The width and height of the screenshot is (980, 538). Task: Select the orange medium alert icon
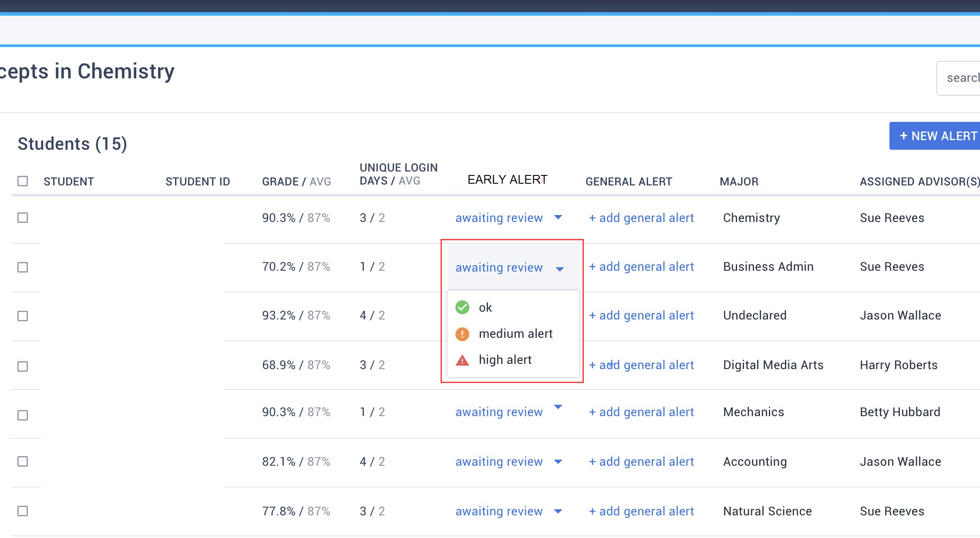click(x=462, y=334)
